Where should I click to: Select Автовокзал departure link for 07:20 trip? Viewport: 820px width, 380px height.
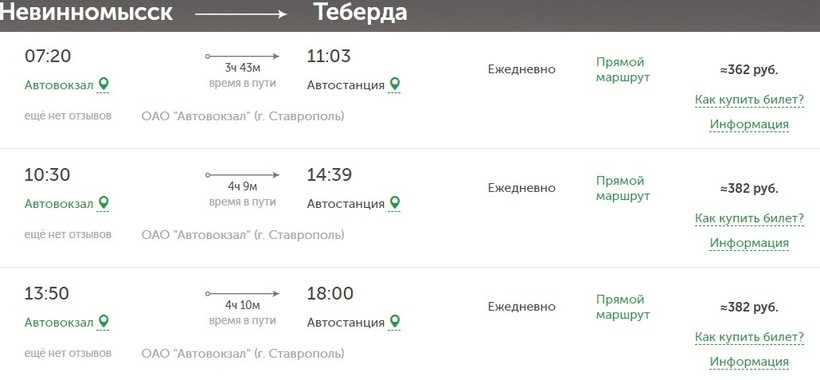point(59,85)
